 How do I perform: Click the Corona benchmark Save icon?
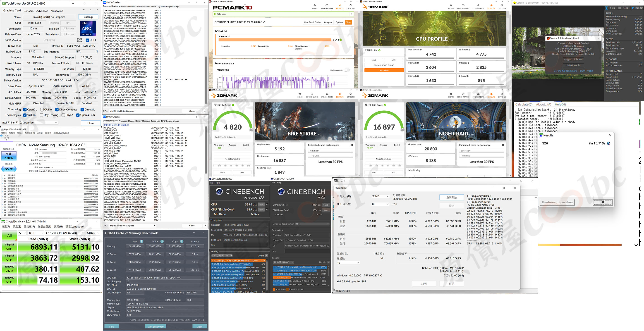[606, 8]
